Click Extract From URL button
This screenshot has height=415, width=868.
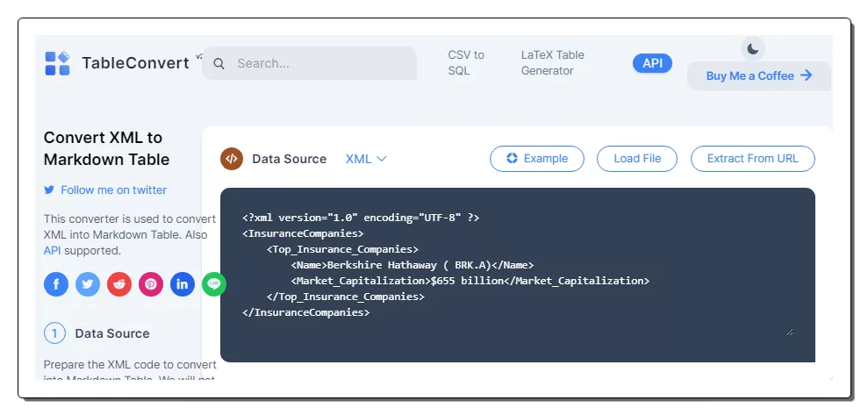click(753, 159)
